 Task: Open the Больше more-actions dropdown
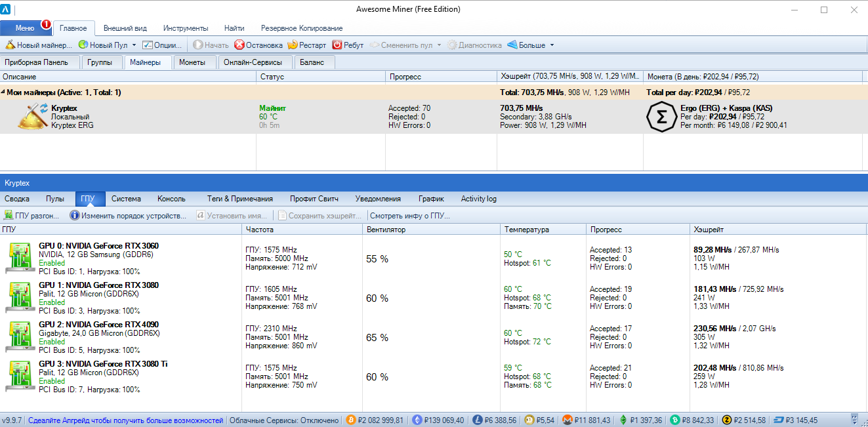pyautogui.click(x=552, y=45)
